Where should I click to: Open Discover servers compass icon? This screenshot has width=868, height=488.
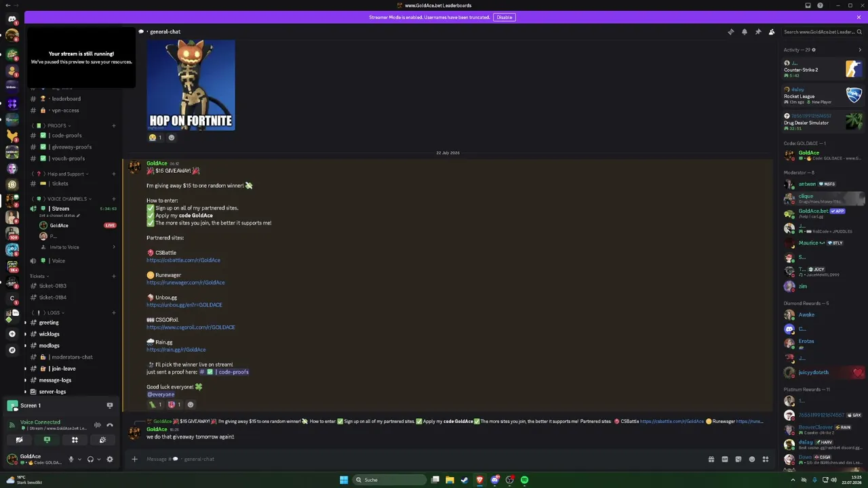[12, 350]
